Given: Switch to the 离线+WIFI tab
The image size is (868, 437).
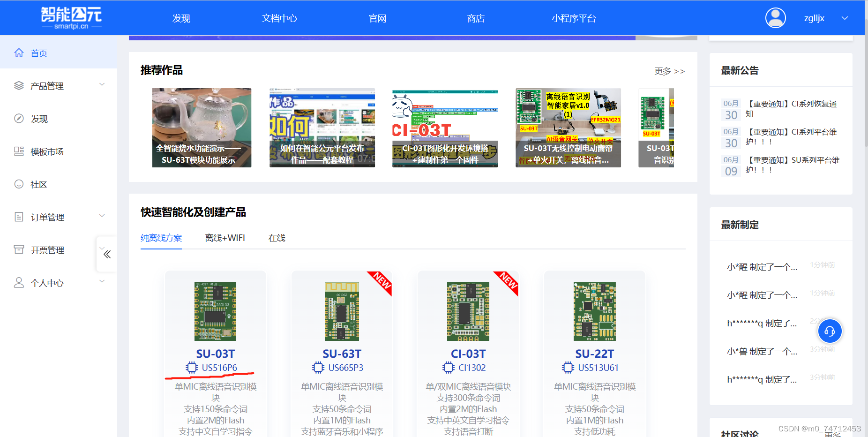Looking at the screenshot, I should click(x=225, y=238).
